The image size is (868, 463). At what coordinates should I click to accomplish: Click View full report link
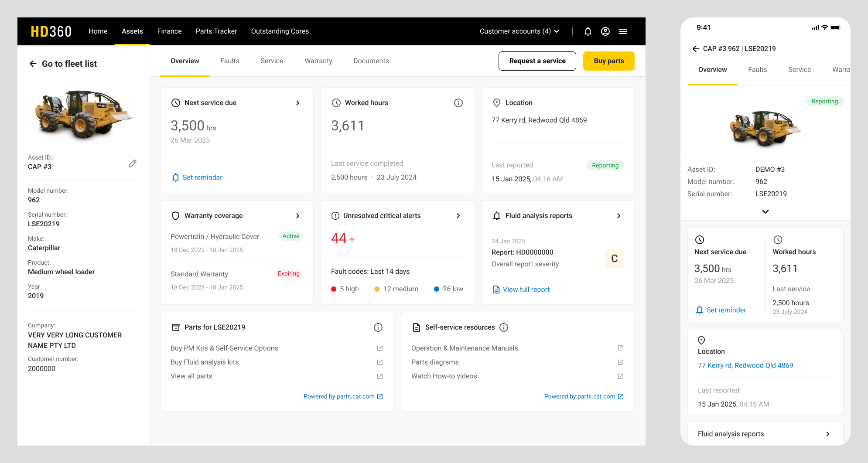(x=526, y=289)
